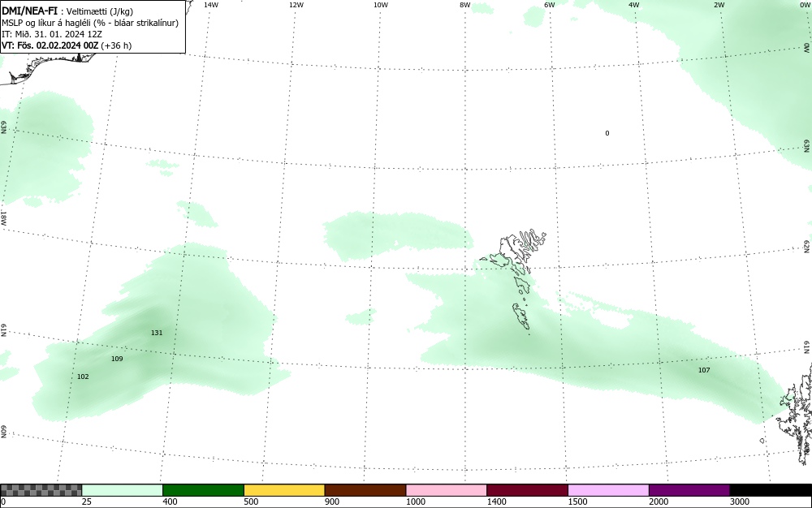
Task: Click the CAPE value 131 on map
Action: point(157,333)
